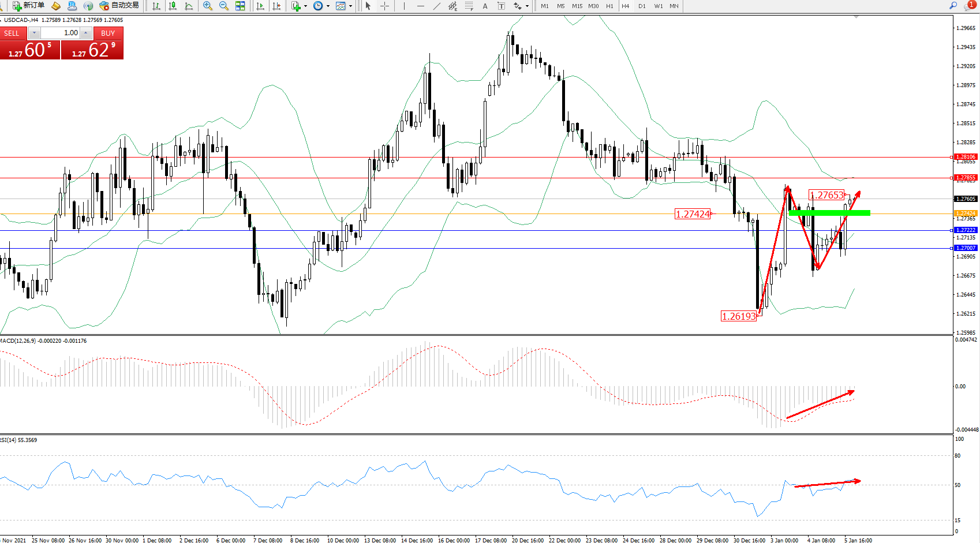Click the Zoom In magnifier icon
This screenshot has width=980, height=543.
[208, 6]
